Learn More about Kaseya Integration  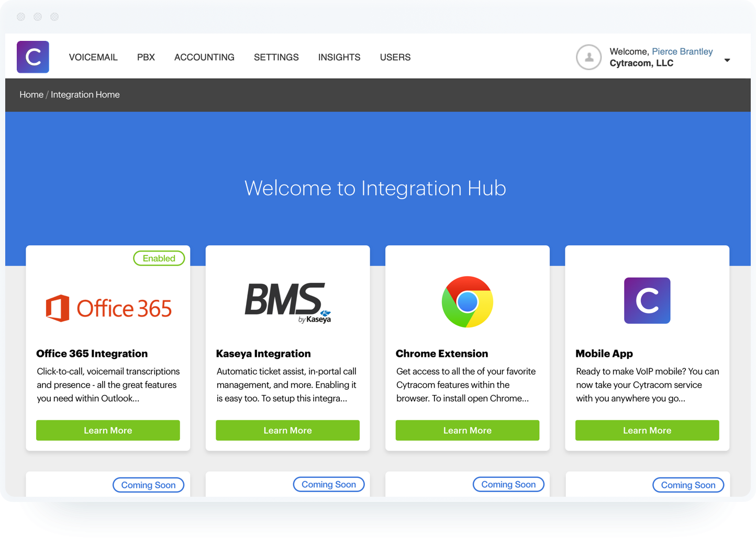(288, 430)
